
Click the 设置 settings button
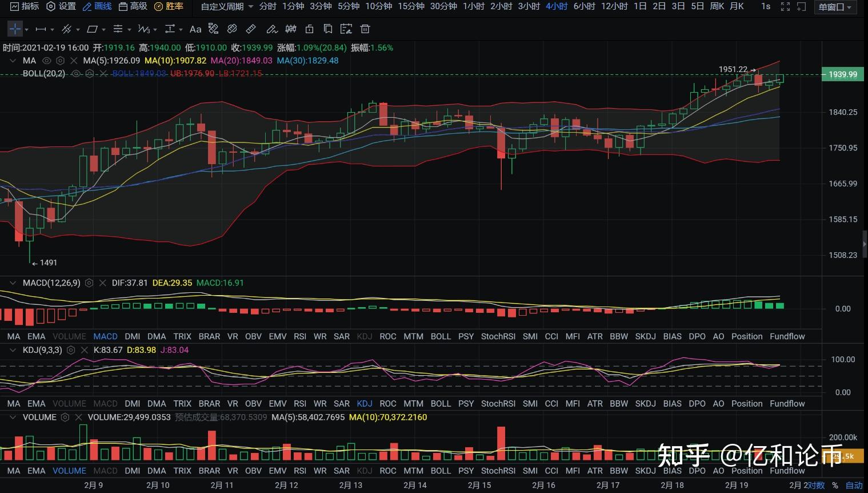pyautogui.click(x=61, y=6)
